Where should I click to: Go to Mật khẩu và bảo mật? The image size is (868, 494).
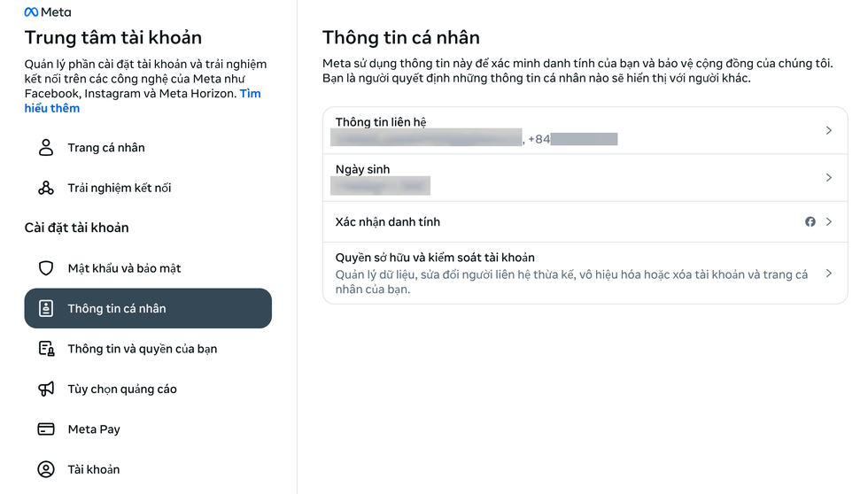(124, 268)
